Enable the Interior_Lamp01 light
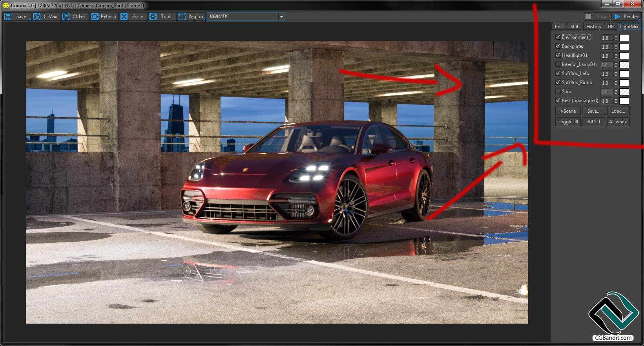Viewport: 644px width, 346px height. click(x=558, y=64)
